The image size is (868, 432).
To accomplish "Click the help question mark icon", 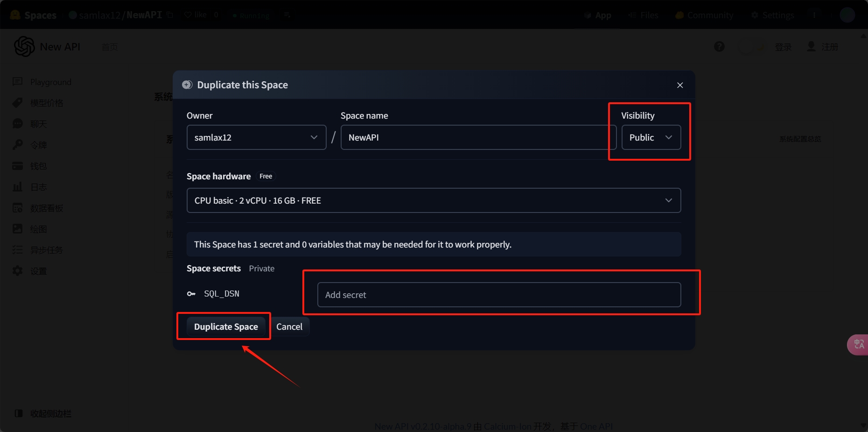I will tap(719, 47).
